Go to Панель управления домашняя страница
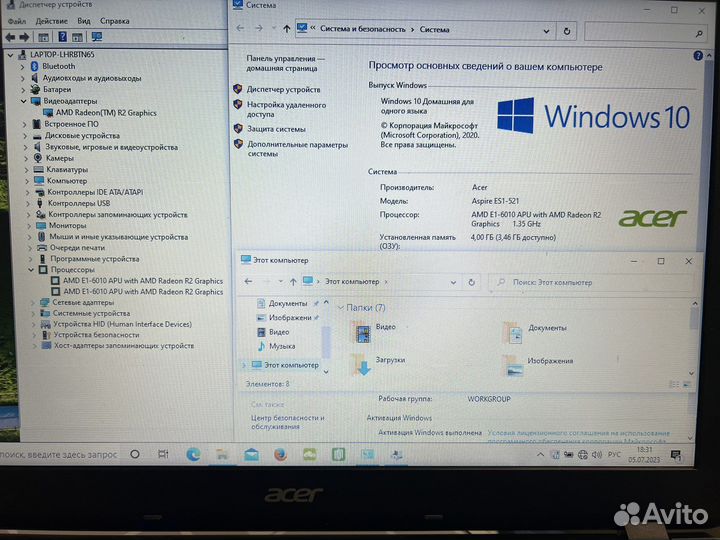This screenshot has width=720, height=540. 285,63
